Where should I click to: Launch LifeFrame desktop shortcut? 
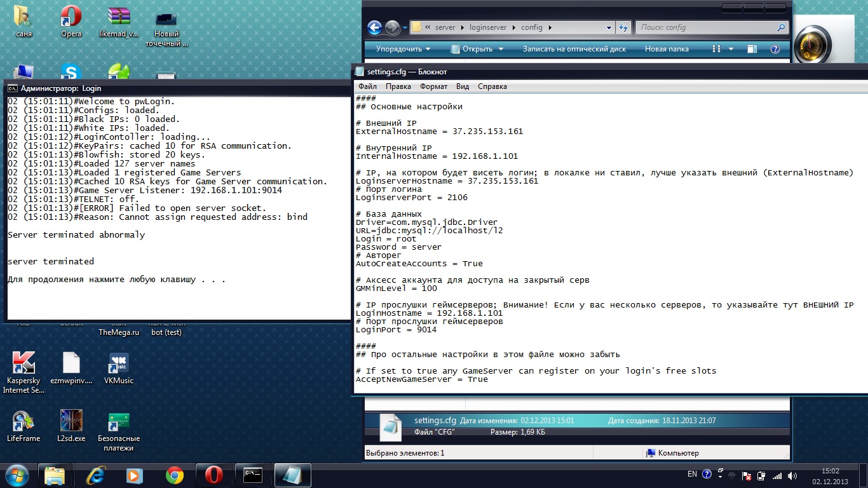click(24, 426)
